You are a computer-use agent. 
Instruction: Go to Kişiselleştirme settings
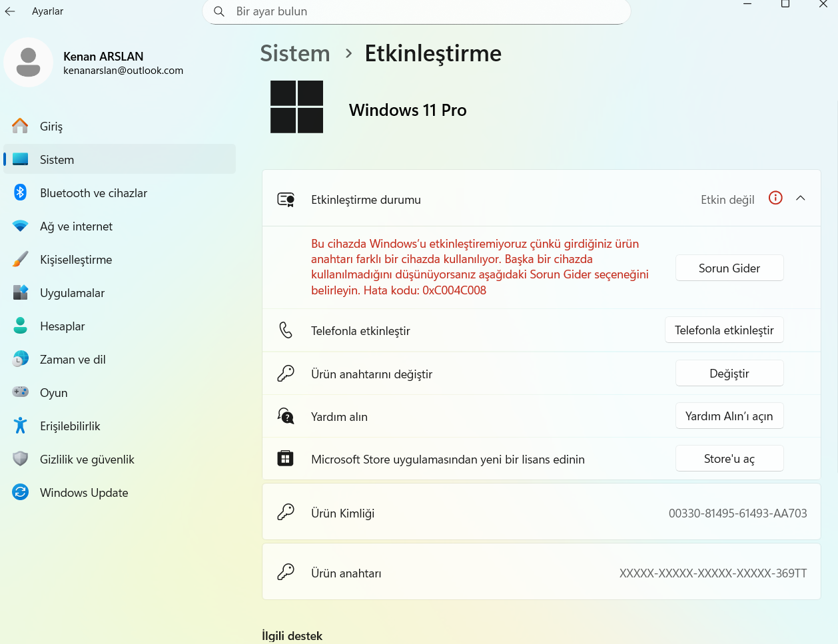120,259
